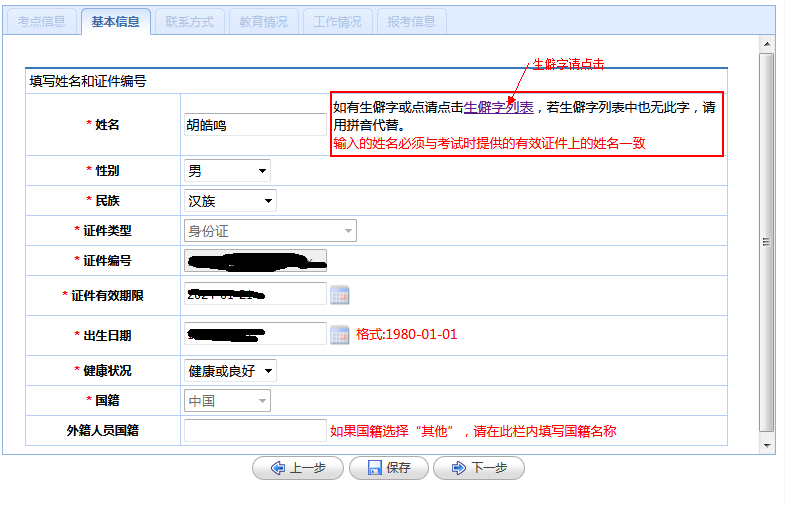Expand the 民族 dropdown

click(231, 201)
